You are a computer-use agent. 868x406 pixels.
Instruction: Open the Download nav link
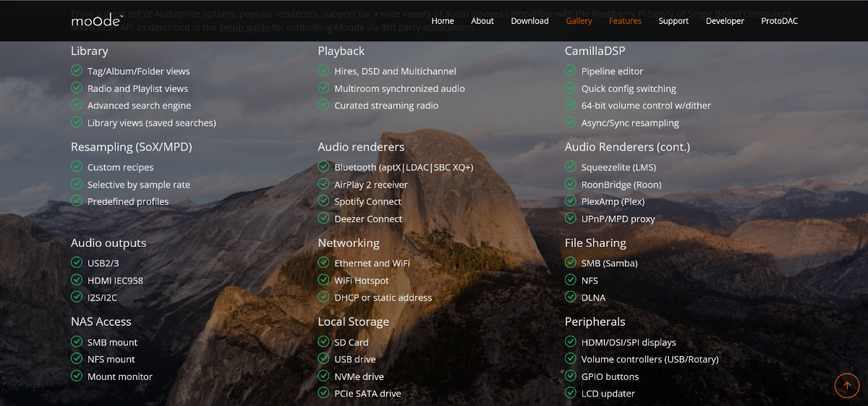[529, 21]
